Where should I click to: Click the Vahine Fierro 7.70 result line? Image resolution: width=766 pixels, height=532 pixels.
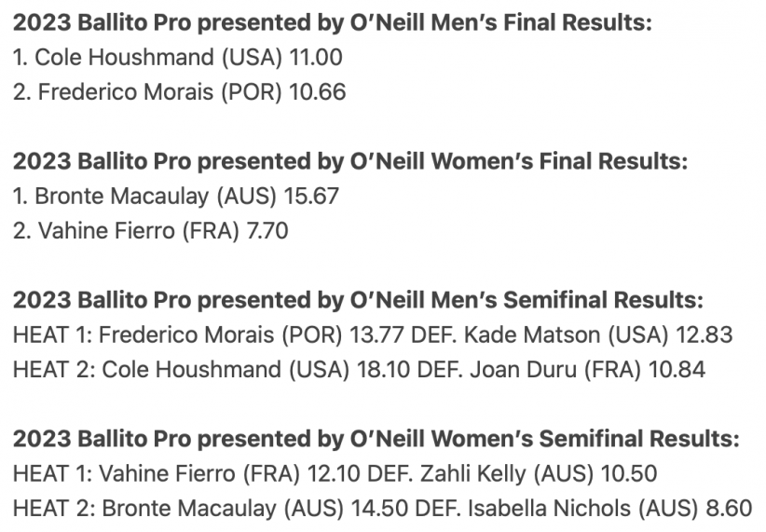[x=150, y=231]
